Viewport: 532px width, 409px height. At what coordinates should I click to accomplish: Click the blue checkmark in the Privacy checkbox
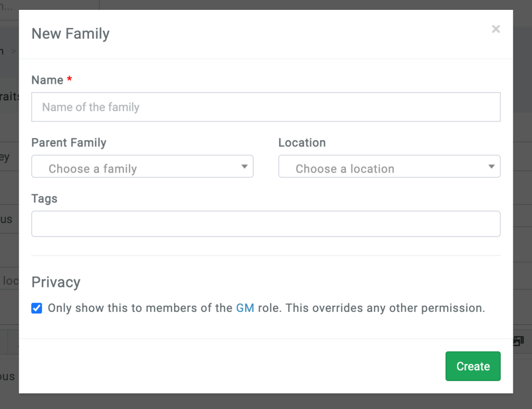pyautogui.click(x=36, y=308)
